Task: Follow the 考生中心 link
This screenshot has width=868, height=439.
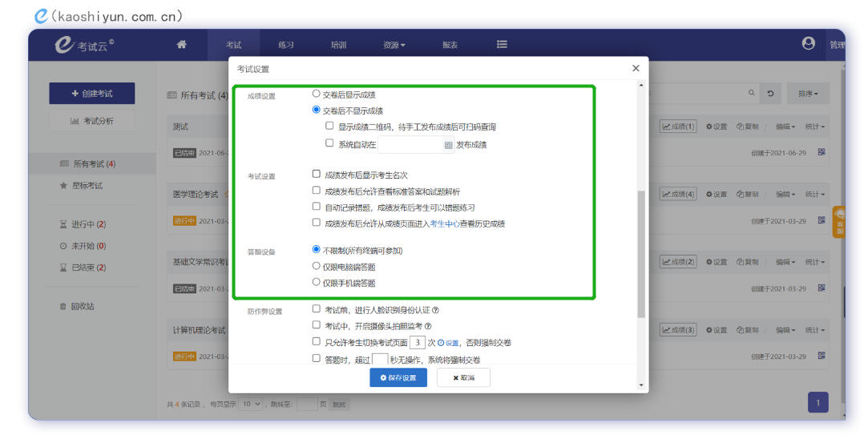Action: tap(445, 224)
